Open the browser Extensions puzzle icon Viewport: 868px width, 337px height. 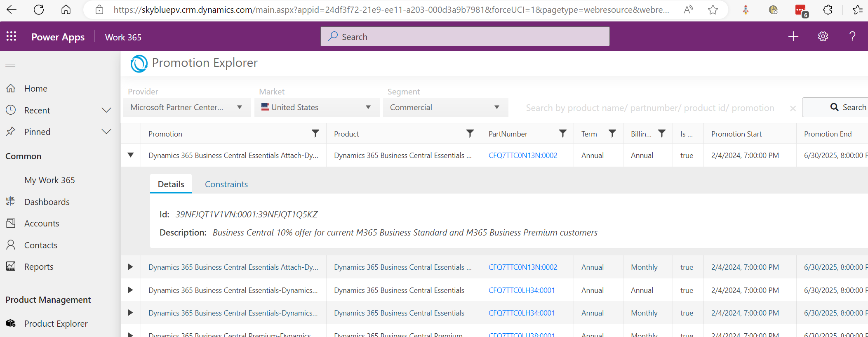pos(828,9)
